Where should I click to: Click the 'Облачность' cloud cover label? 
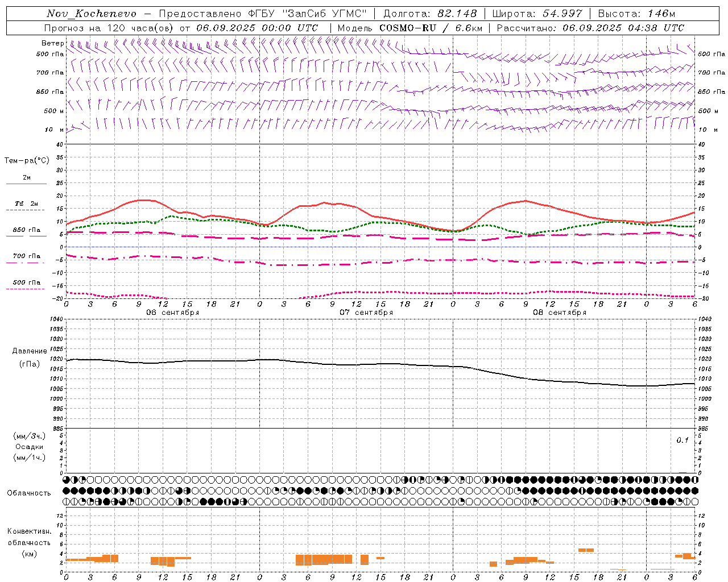pyautogui.click(x=29, y=493)
